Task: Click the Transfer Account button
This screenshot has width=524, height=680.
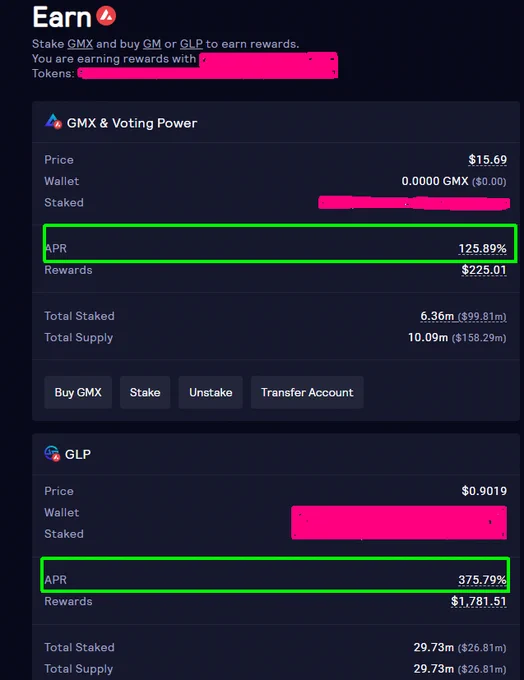Action: pyautogui.click(x=307, y=392)
